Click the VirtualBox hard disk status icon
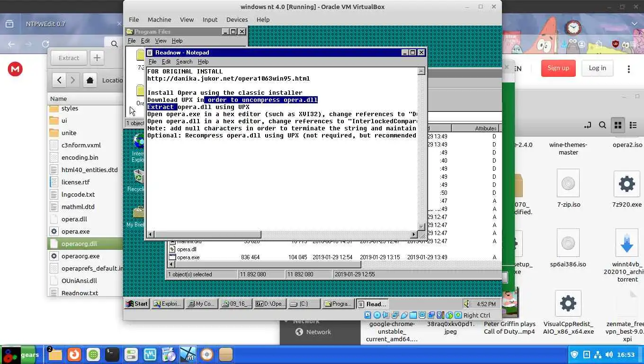The height and width of the screenshot is (364, 644). [x=368, y=315]
